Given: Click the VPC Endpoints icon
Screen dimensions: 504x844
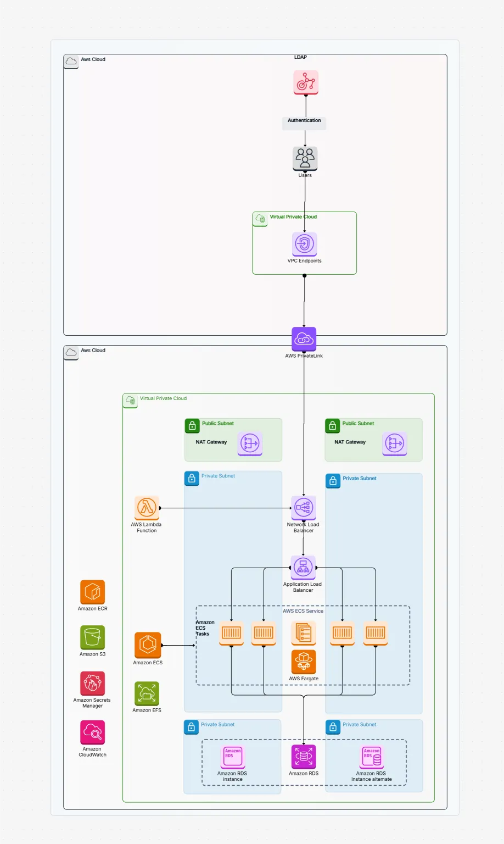Looking at the screenshot, I should (x=304, y=243).
